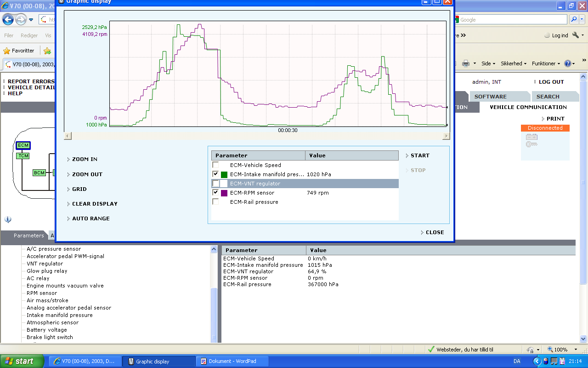
Task: Click ZOOM IN in Graphic display
Action: [x=85, y=159]
